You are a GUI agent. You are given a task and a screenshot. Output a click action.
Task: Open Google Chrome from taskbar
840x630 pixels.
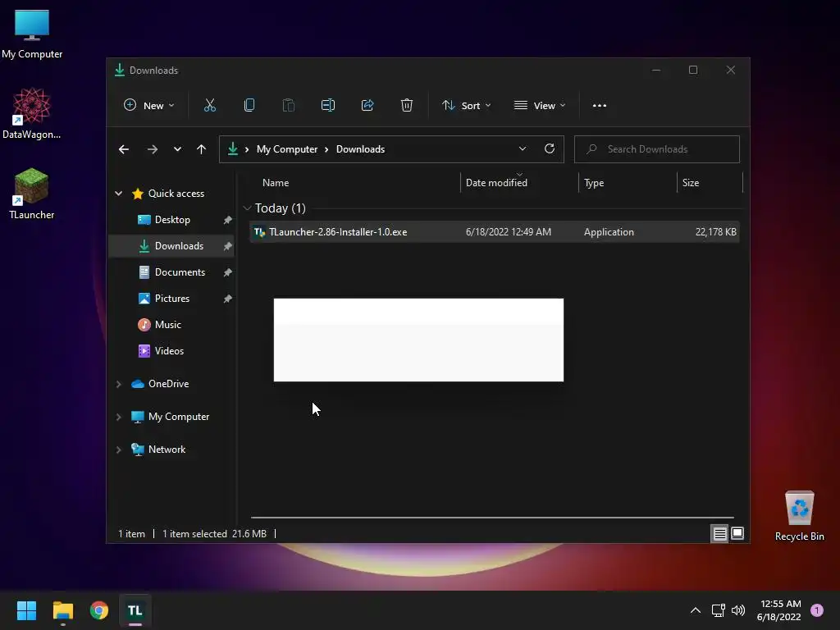click(99, 610)
